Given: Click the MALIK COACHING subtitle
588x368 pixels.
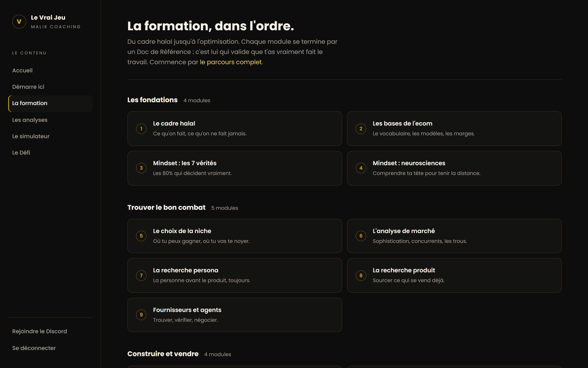Looking at the screenshot, I should pyautogui.click(x=56, y=27).
